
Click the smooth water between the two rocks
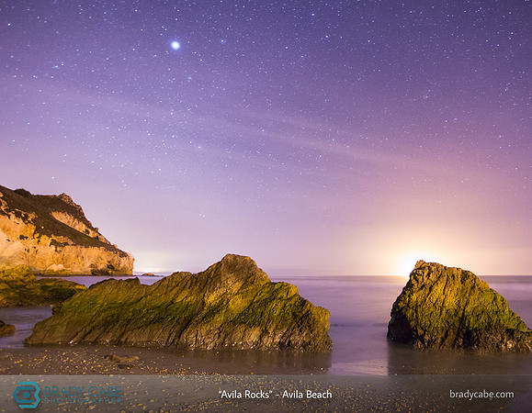click(x=359, y=312)
